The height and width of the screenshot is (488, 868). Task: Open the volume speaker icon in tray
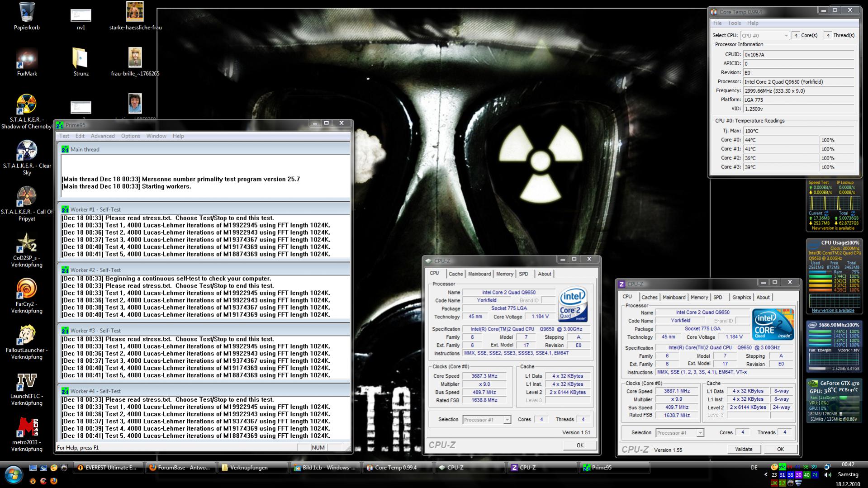pos(828,475)
